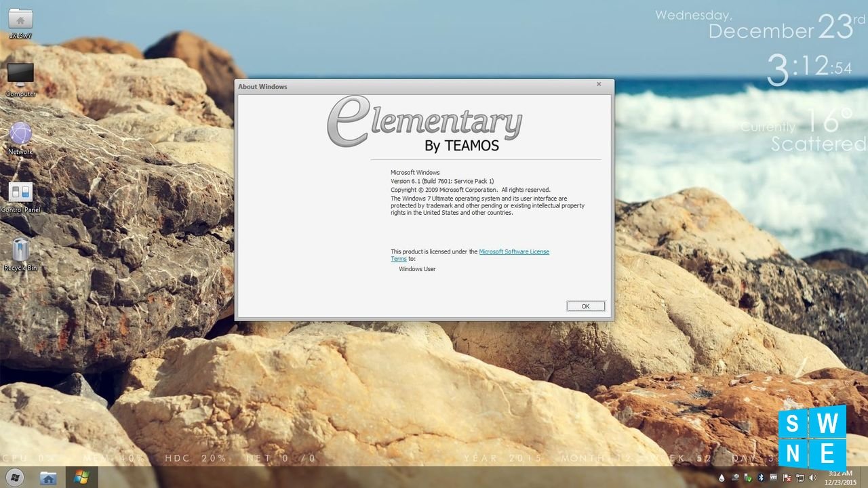
Task: Open the home folder taskbar icon
Action: click(x=48, y=477)
